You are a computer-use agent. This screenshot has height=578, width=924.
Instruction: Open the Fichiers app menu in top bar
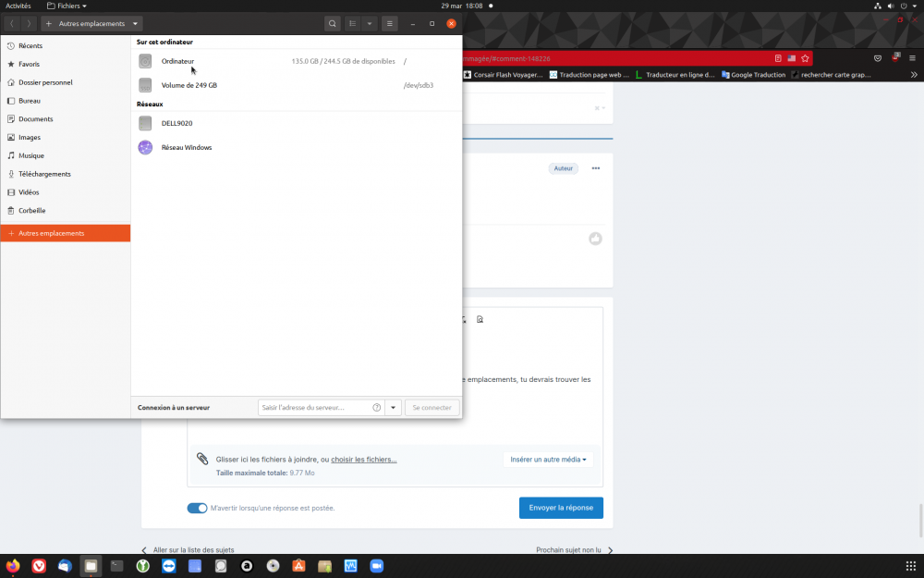pos(67,6)
